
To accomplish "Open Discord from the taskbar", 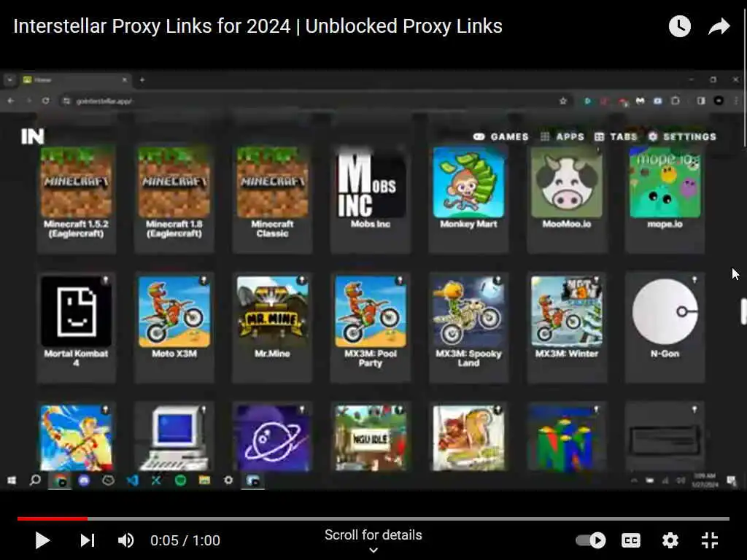I will pyautogui.click(x=85, y=481).
